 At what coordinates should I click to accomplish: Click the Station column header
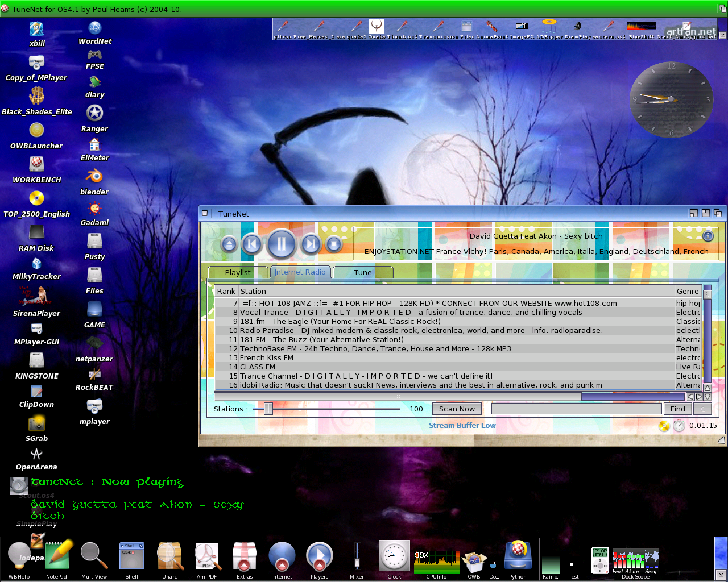click(x=456, y=291)
